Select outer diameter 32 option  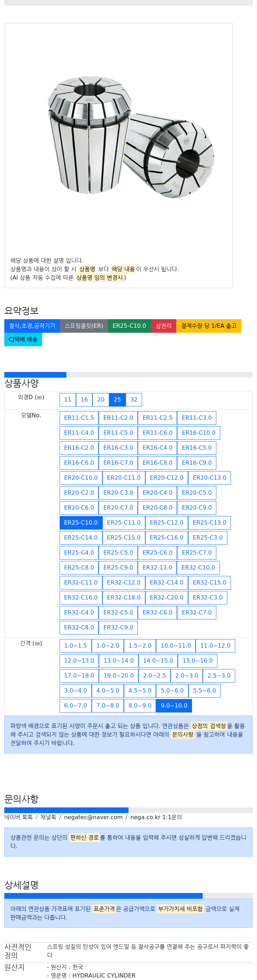point(133,399)
